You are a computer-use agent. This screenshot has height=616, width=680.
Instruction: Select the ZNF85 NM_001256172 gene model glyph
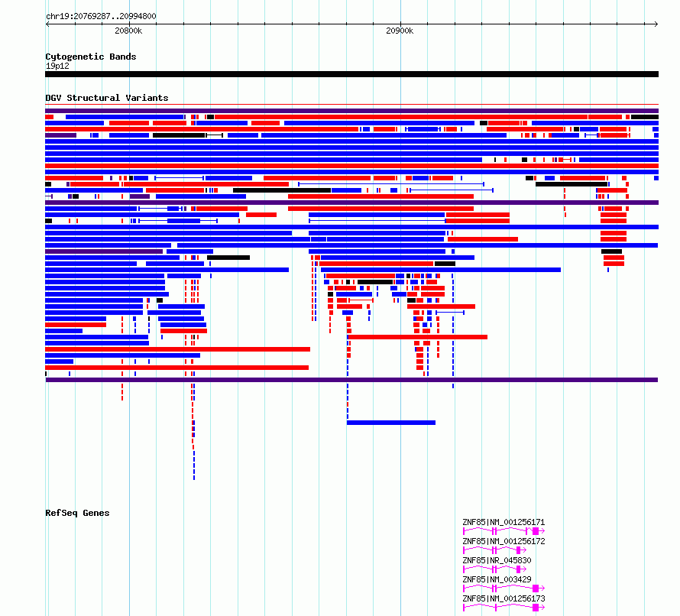point(494,550)
